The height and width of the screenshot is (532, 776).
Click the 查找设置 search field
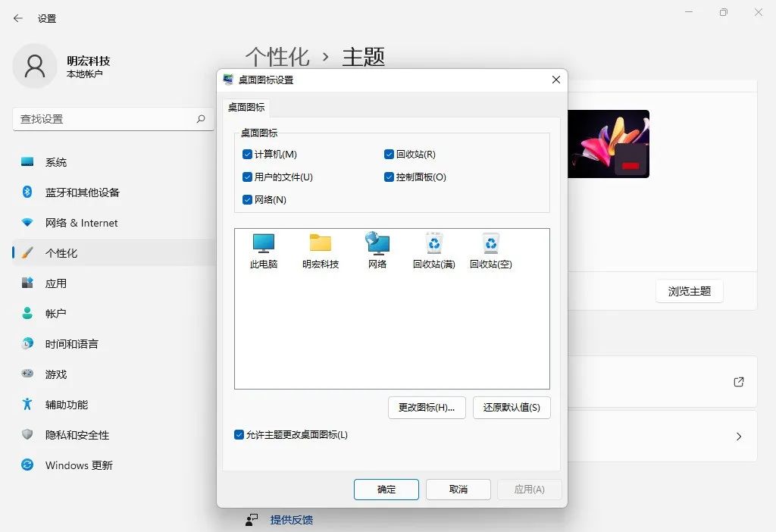tap(114, 119)
